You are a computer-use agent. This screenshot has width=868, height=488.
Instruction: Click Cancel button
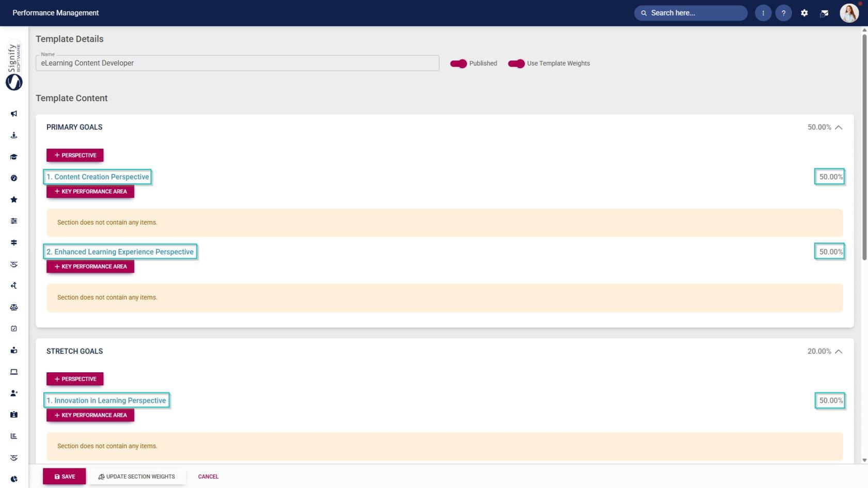(208, 477)
